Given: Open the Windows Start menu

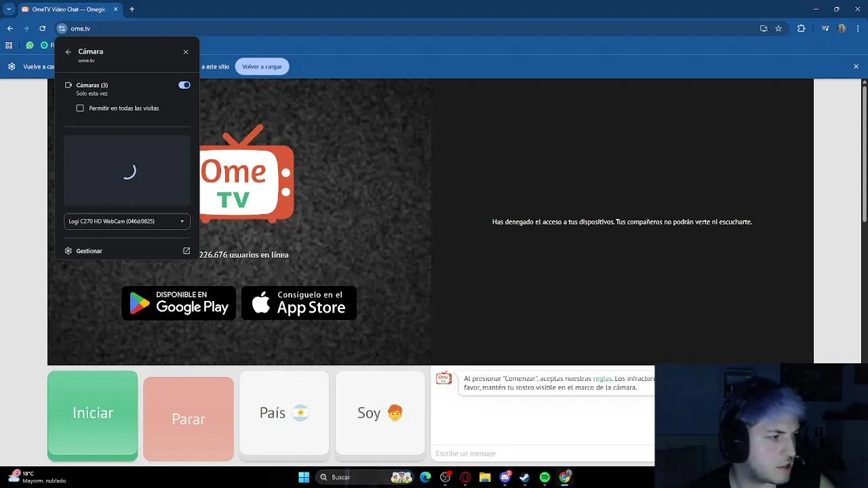Looking at the screenshot, I should [x=304, y=477].
